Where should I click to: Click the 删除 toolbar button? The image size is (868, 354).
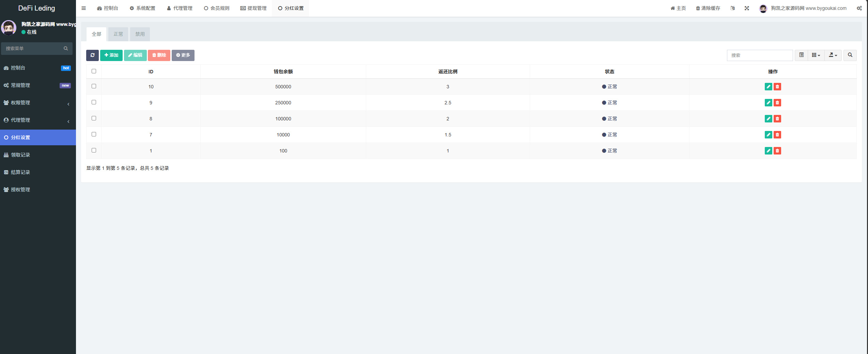pyautogui.click(x=159, y=55)
